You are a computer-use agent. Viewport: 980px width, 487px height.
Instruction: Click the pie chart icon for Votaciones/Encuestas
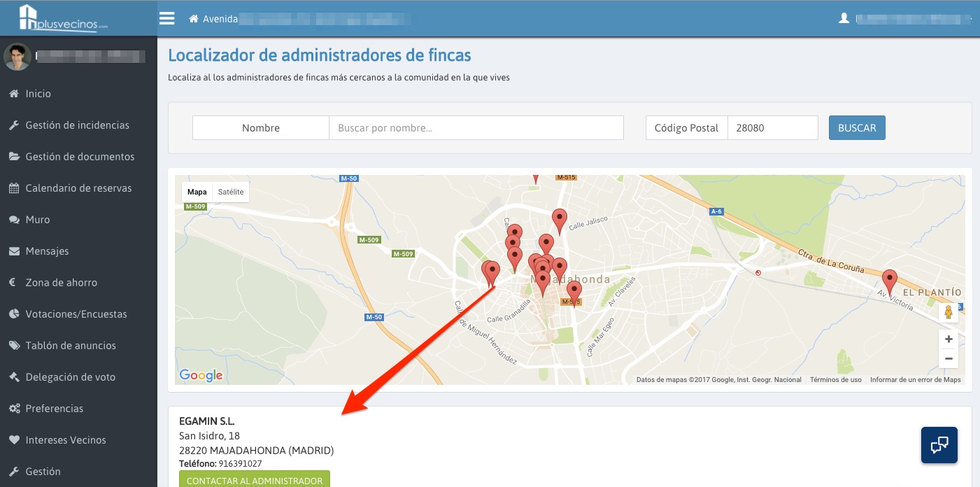tap(13, 313)
